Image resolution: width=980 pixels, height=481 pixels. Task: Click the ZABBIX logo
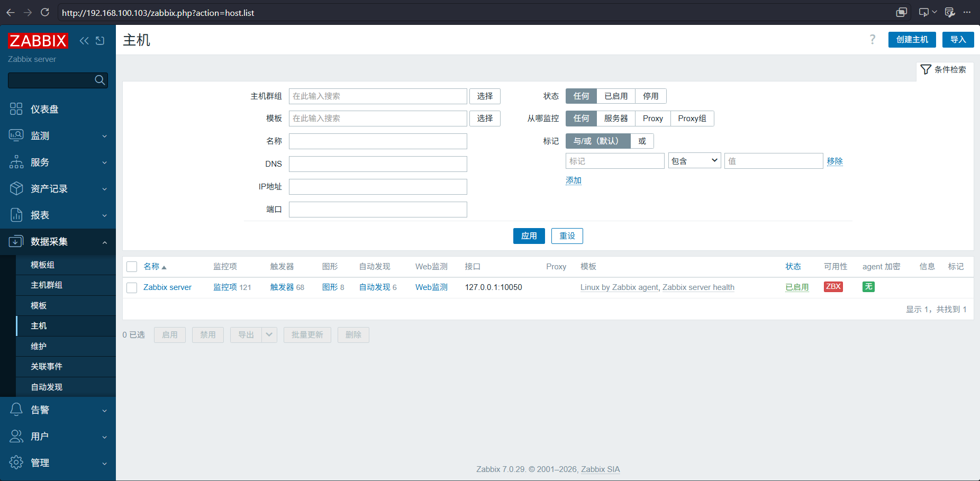pyautogui.click(x=38, y=41)
